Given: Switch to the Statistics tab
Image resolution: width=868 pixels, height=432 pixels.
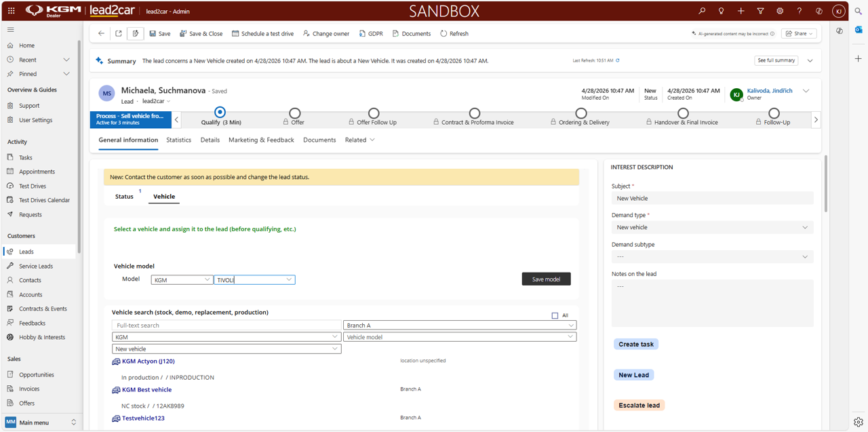Looking at the screenshot, I should 178,140.
